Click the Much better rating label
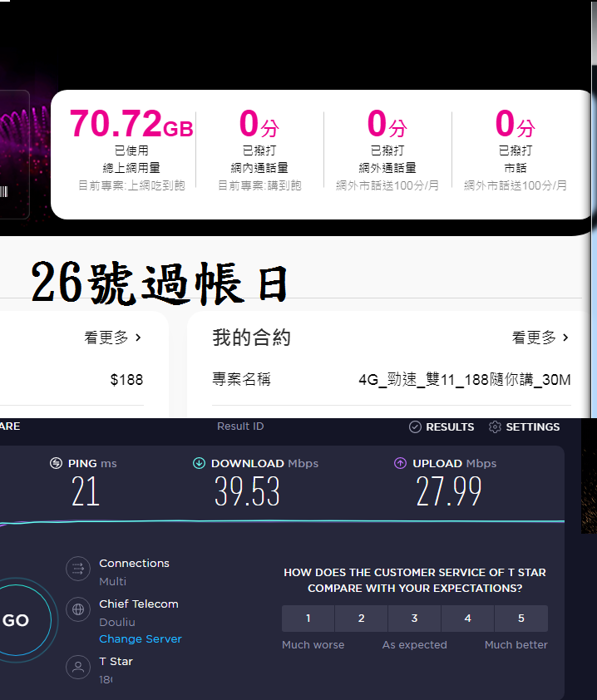 (516, 644)
